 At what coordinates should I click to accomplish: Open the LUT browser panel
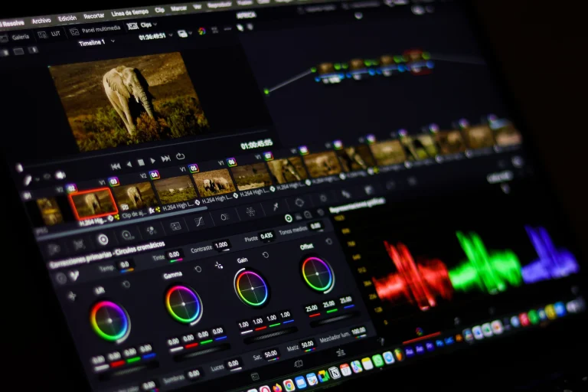click(50, 34)
